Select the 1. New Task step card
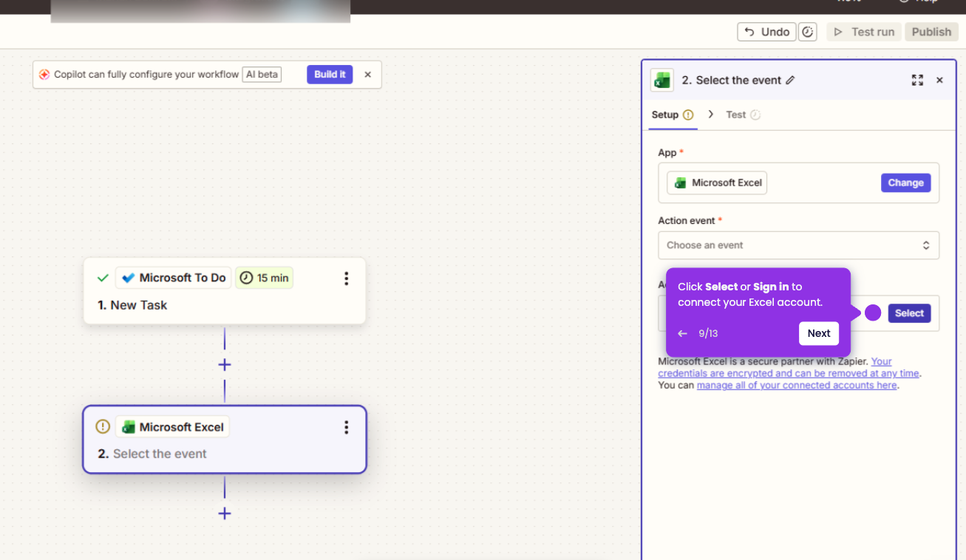Image resolution: width=966 pixels, height=560 pixels. [x=225, y=291]
